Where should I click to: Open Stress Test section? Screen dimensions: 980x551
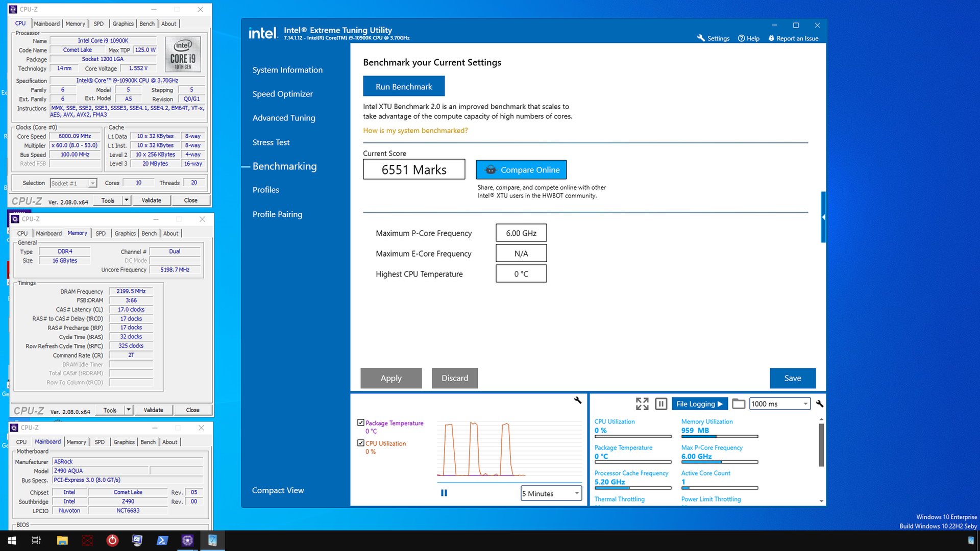point(271,142)
